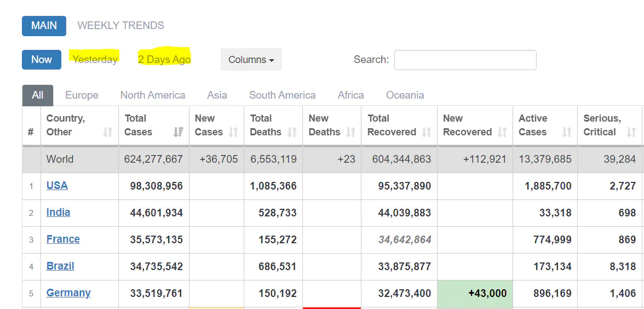
Task: Open the USA country link
Action: [57, 186]
